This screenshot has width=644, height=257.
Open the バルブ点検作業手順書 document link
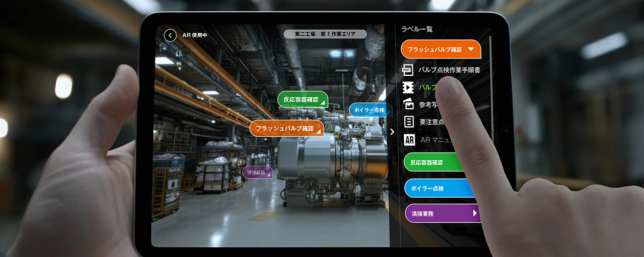(449, 70)
